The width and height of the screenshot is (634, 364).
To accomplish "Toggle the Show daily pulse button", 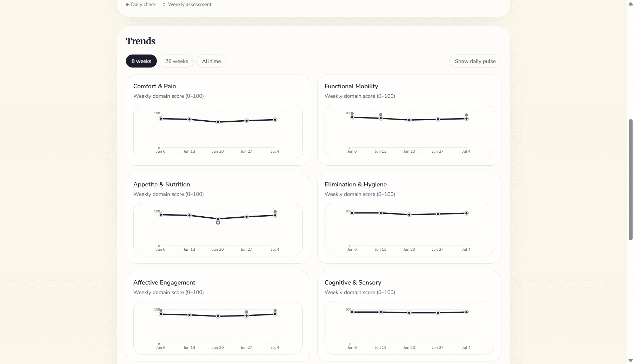I will click(x=475, y=61).
